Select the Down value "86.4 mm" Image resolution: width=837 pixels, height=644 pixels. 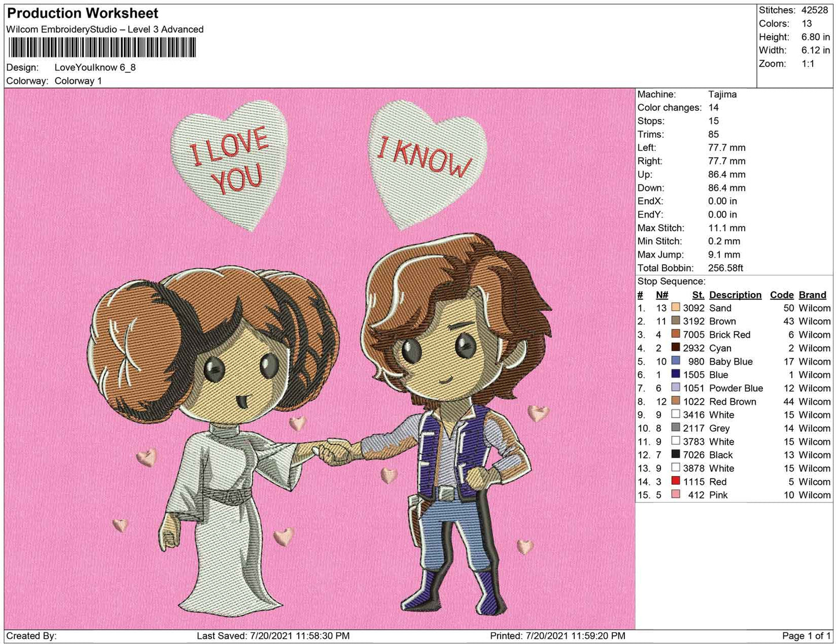pos(727,188)
